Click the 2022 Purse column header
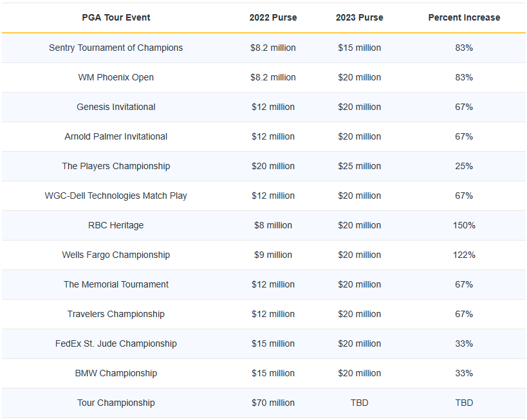527x420 pixels. coord(273,17)
